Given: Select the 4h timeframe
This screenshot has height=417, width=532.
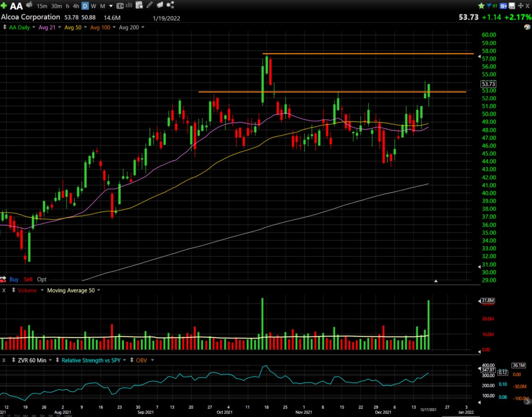Looking at the screenshot, I should point(76,6).
